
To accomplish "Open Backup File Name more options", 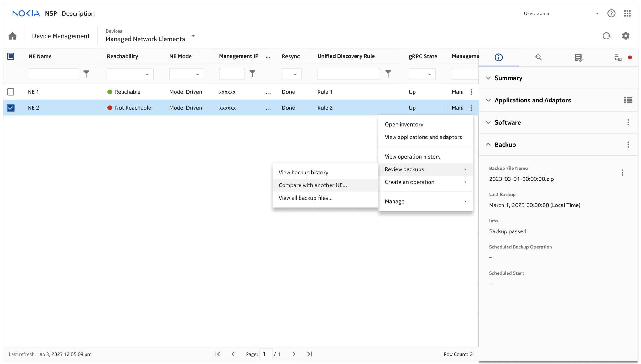I will 623,173.
